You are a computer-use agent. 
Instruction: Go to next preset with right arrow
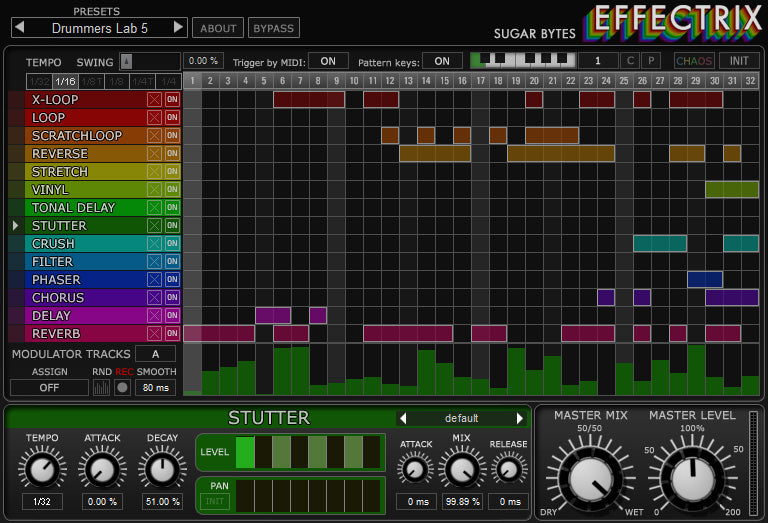[179, 27]
